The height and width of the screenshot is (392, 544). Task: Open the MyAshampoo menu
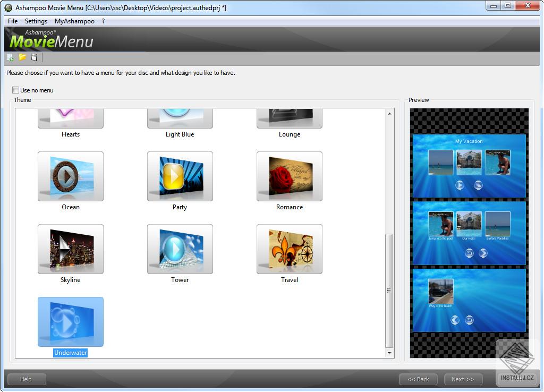(x=74, y=21)
